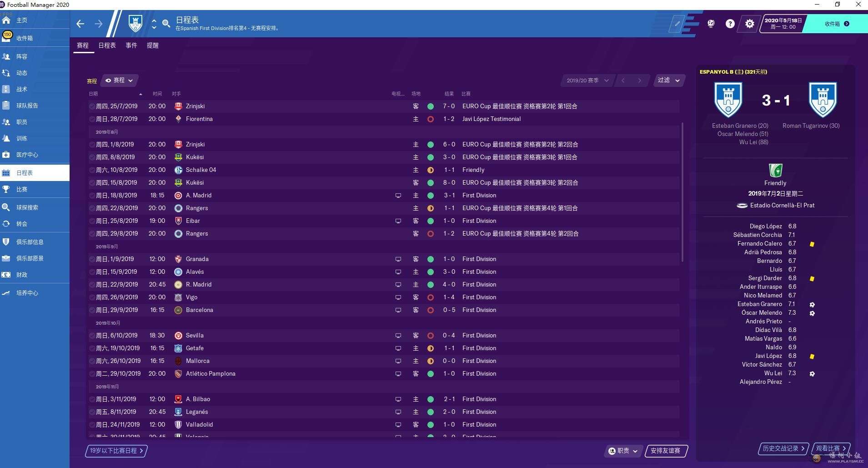Image resolution: width=868 pixels, height=468 pixels.
Task: Open the 主页 home sidebar item
Action: point(35,20)
